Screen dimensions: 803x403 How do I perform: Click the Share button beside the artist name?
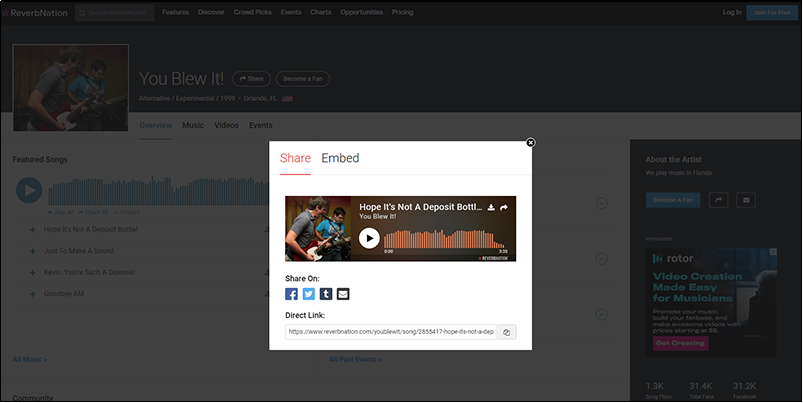(x=251, y=79)
